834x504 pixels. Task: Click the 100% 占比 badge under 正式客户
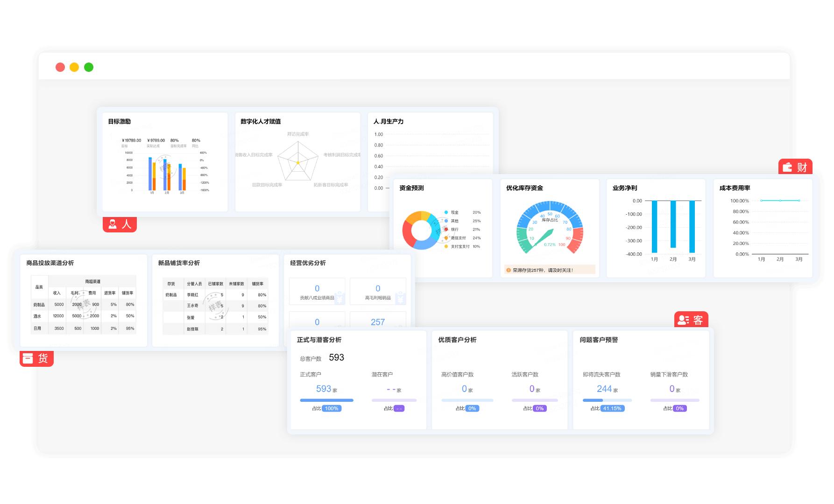tap(332, 408)
